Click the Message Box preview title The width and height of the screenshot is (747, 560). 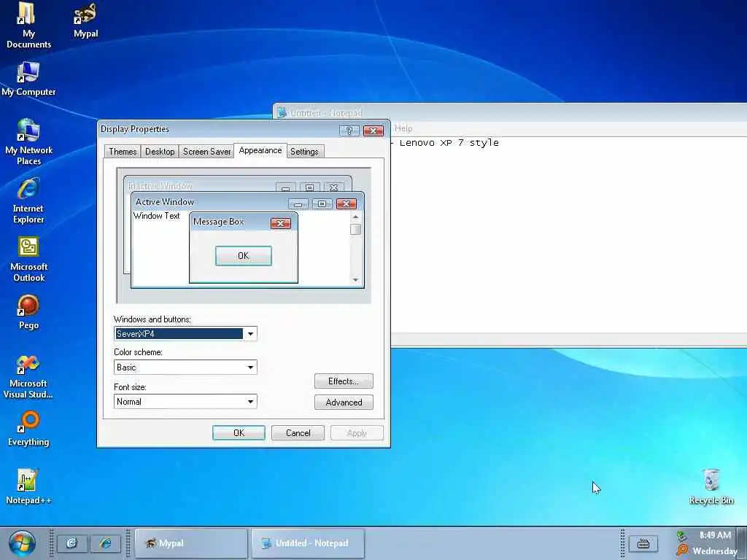pos(219,222)
